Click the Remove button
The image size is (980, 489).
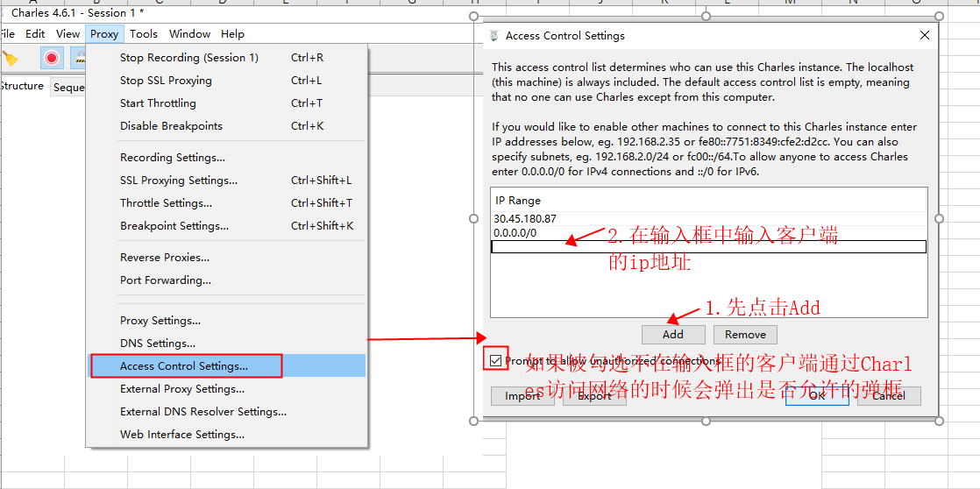coord(745,334)
